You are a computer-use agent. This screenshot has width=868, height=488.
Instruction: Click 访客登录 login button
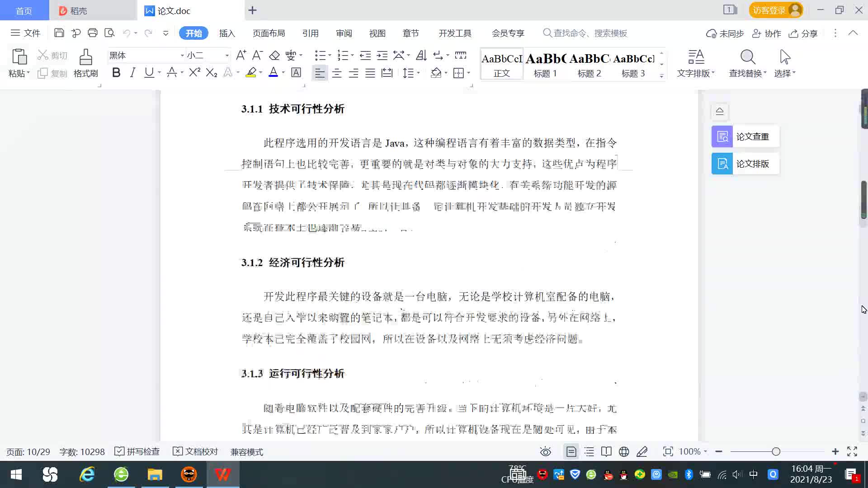pyautogui.click(x=776, y=10)
